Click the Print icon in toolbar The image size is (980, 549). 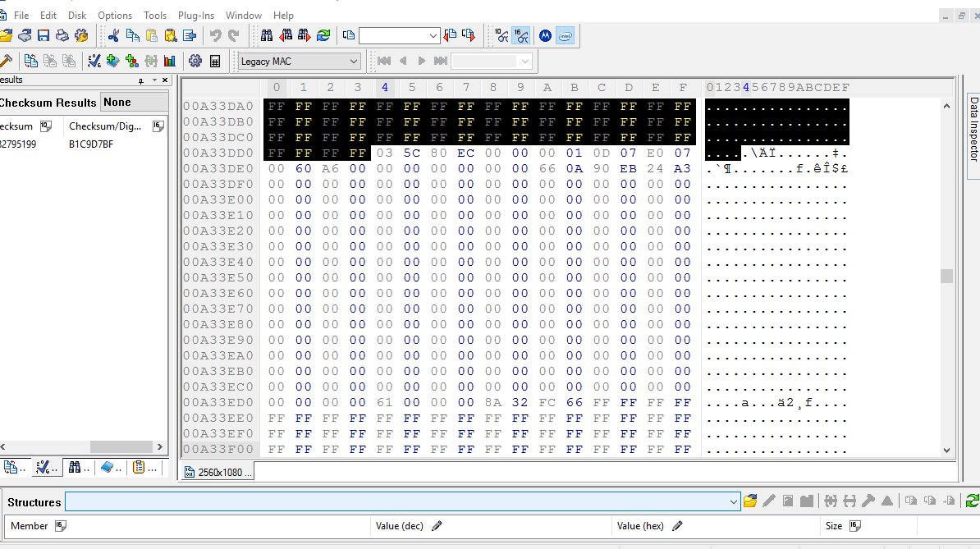[x=62, y=35]
